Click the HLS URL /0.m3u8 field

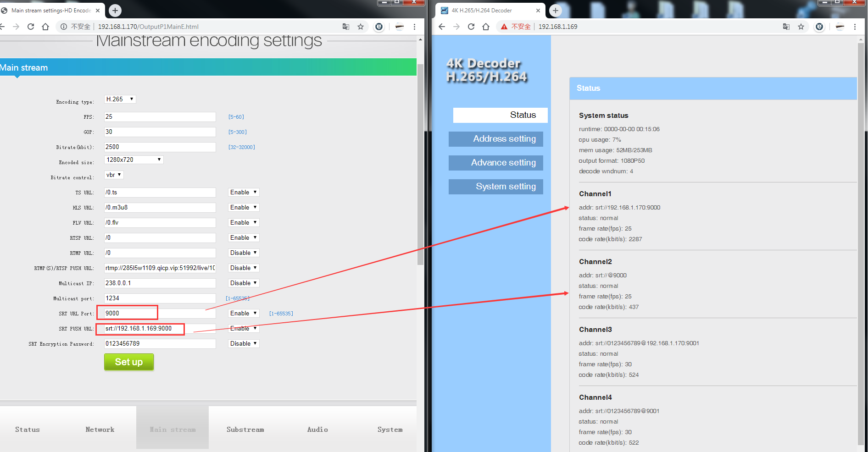(160, 207)
